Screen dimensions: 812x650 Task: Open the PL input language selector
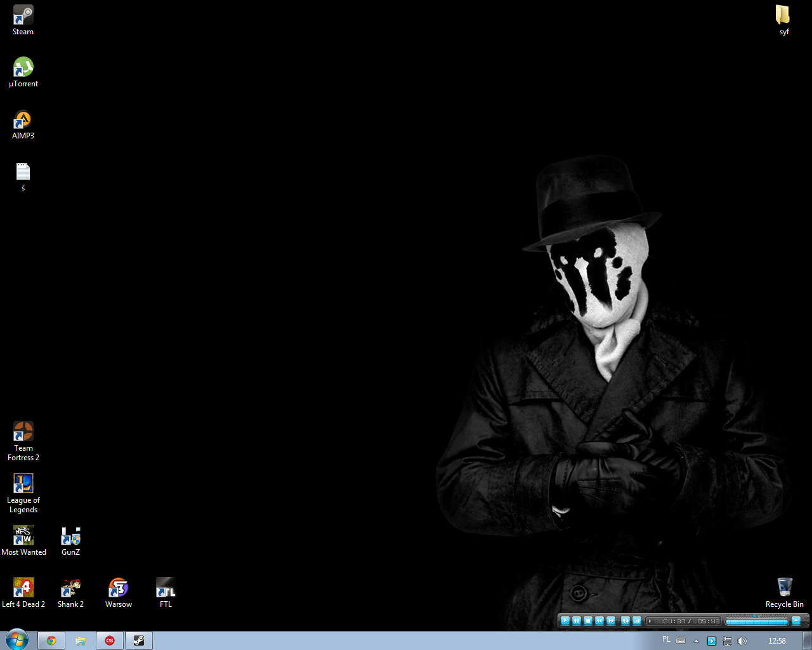point(666,640)
